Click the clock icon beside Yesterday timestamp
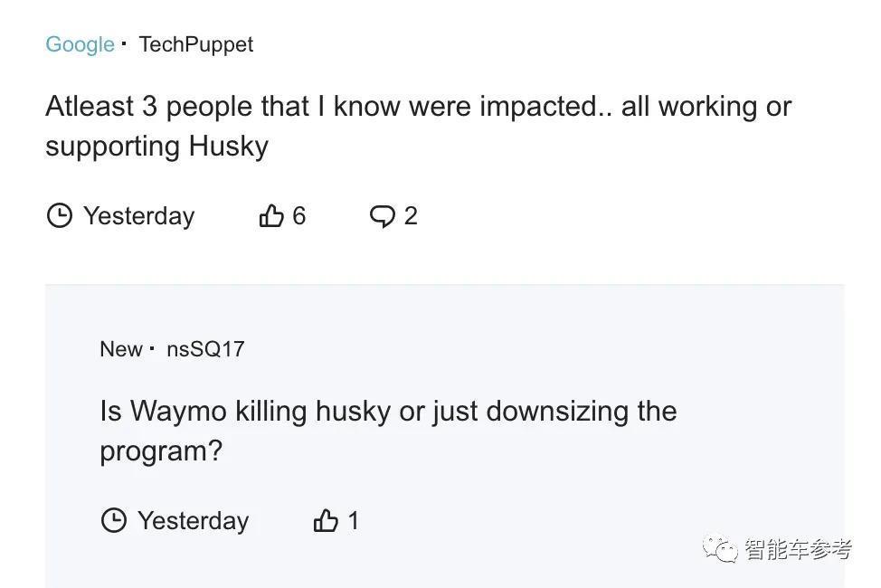This screenshot has height=588, width=881. (60, 215)
